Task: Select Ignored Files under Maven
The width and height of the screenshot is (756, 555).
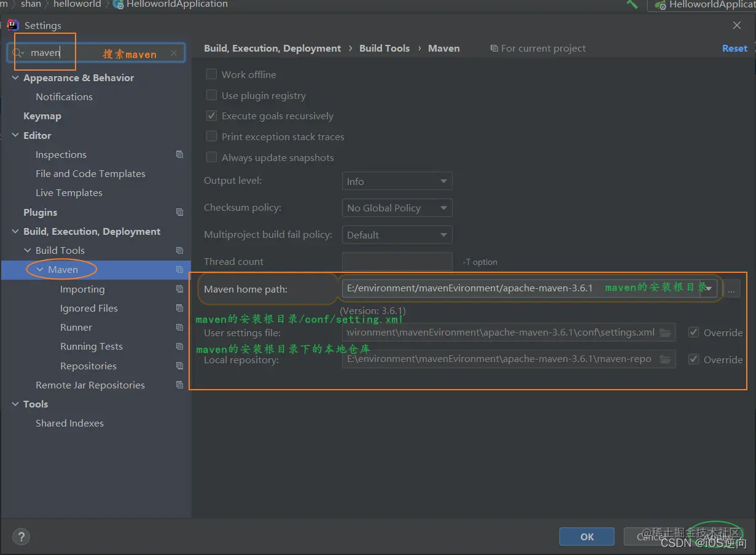Action: 88,308
